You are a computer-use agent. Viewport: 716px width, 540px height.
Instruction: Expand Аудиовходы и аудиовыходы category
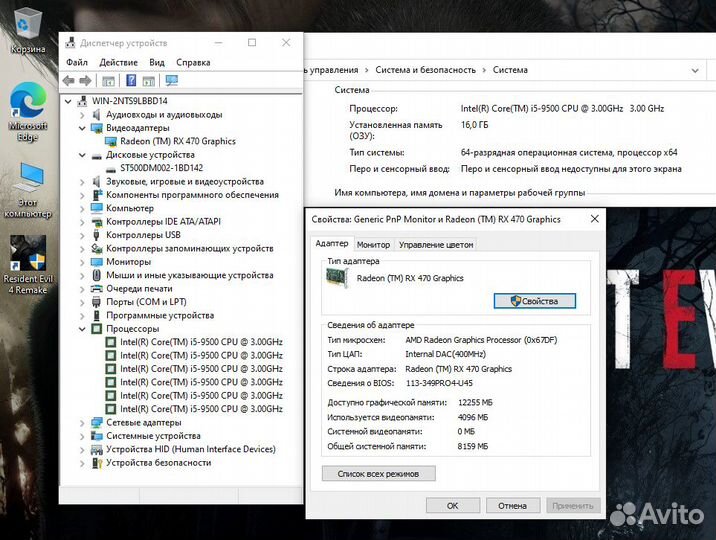82,115
